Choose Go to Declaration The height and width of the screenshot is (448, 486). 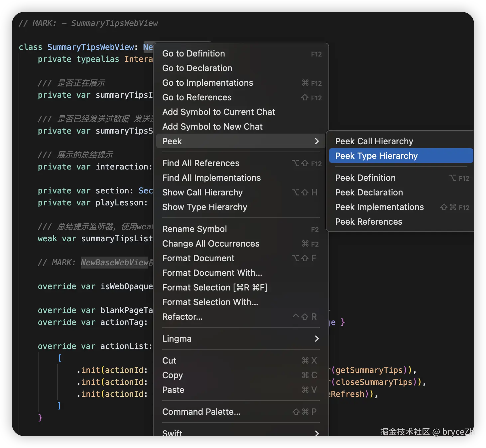[x=197, y=68]
